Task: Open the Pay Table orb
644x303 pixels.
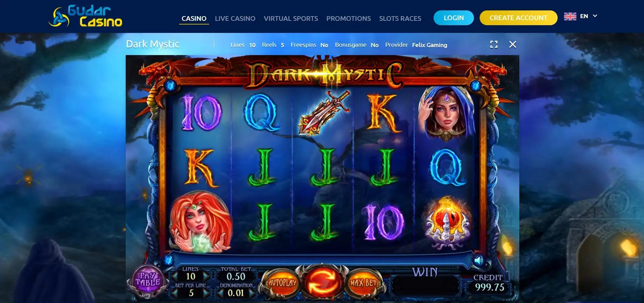Action: pyautogui.click(x=148, y=280)
